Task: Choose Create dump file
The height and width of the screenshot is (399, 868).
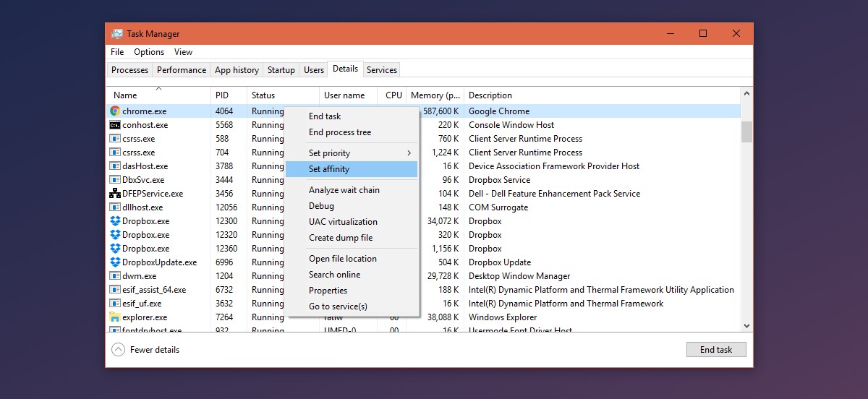Action: coord(352,238)
